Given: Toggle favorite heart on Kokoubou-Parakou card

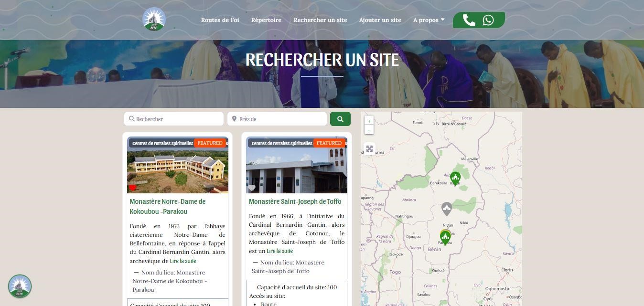Looking at the screenshot, I should (x=133, y=188).
